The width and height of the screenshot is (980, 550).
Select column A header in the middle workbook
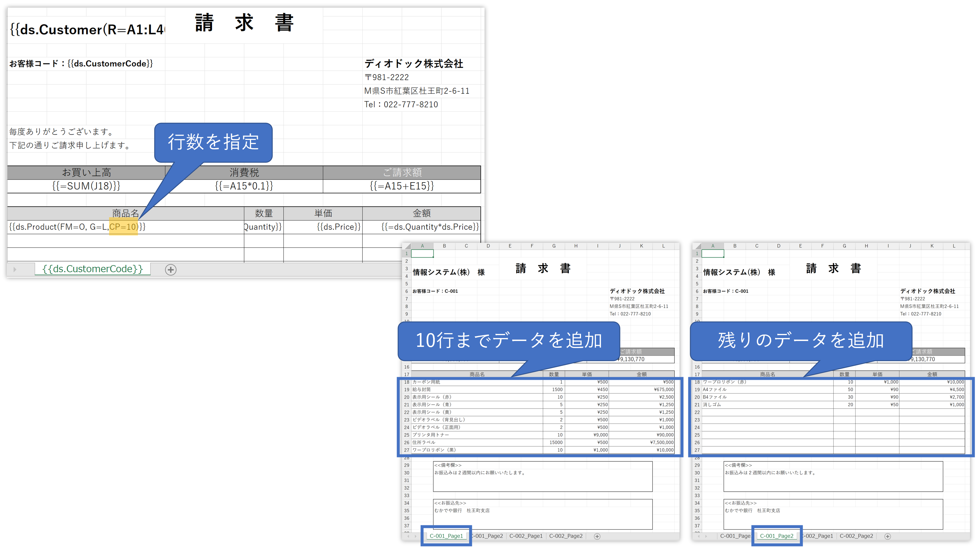click(x=422, y=246)
